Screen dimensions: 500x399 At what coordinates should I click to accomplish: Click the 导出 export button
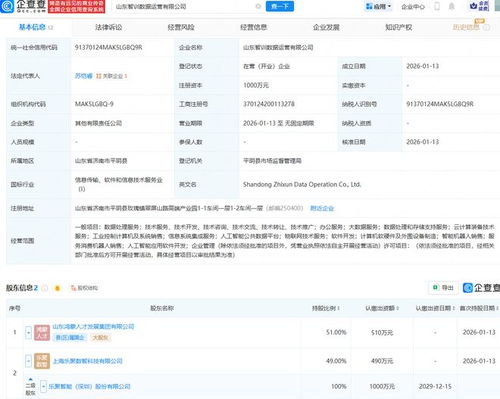pyautogui.click(x=443, y=288)
